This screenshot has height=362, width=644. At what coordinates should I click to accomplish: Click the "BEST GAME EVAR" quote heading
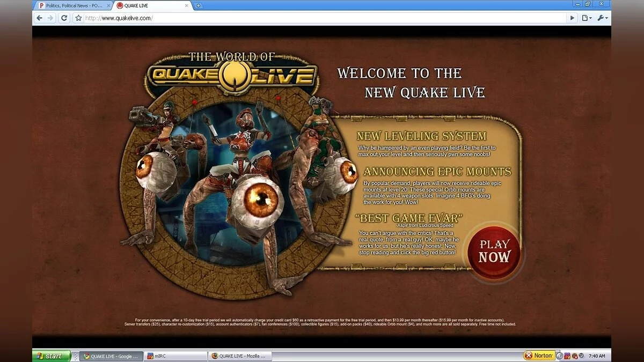[409, 218]
